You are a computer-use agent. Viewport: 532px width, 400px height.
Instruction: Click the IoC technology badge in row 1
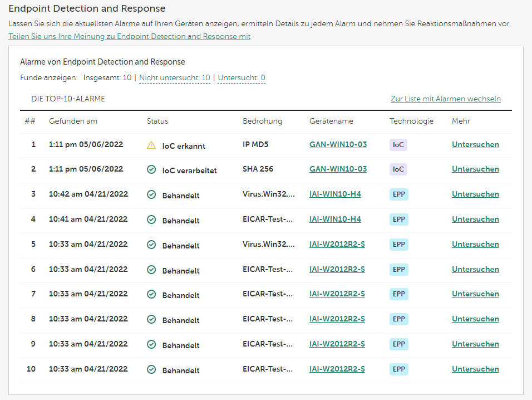[x=398, y=144]
